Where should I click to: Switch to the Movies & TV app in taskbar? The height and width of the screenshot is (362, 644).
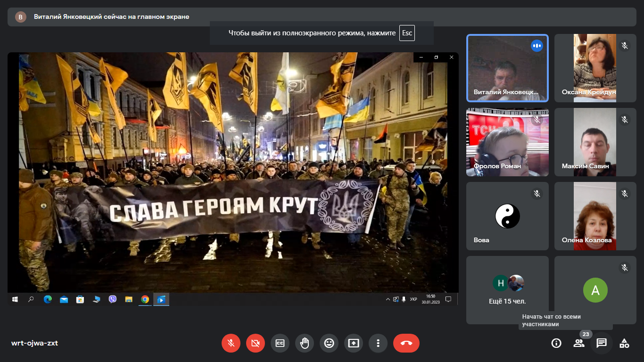pos(161,299)
